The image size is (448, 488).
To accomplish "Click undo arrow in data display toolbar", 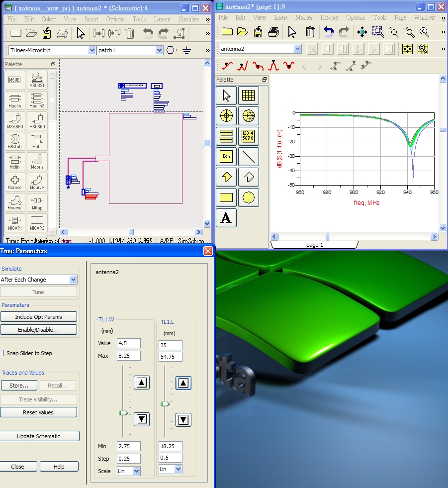I will 329,32.
